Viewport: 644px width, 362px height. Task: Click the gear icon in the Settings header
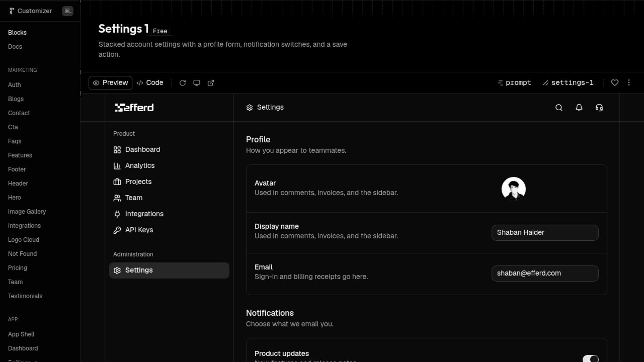[x=249, y=108]
